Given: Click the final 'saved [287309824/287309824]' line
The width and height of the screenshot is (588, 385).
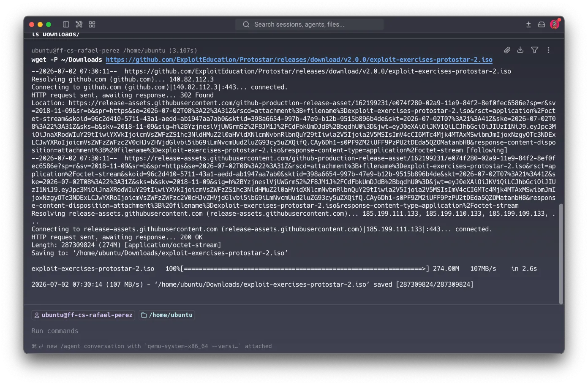Looking at the screenshot, I should click(253, 285).
